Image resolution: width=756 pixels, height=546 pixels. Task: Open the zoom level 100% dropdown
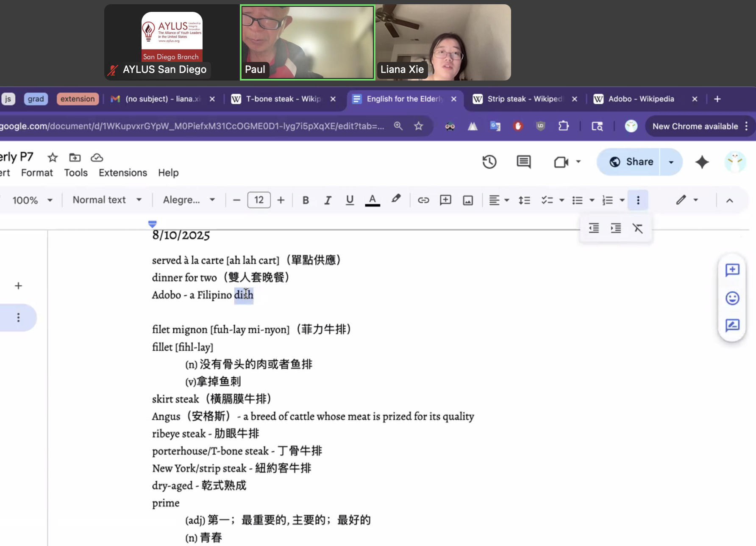click(x=32, y=200)
